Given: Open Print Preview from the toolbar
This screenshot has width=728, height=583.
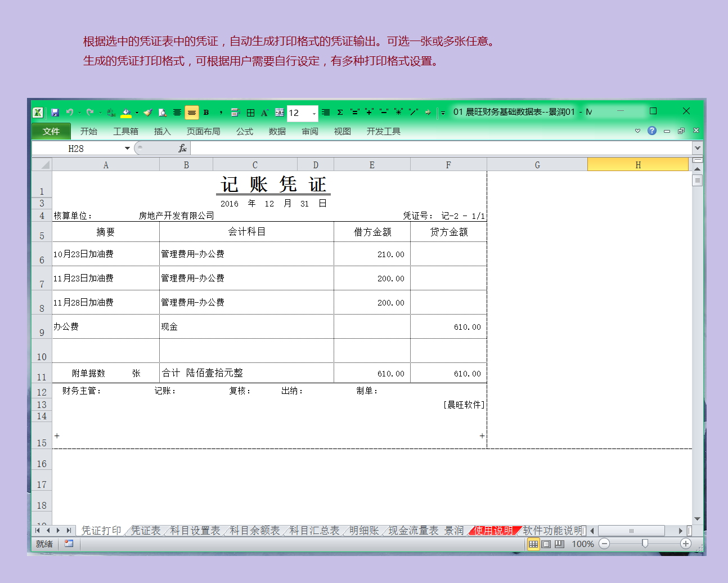Looking at the screenshot, I should [x=163, y=113].
